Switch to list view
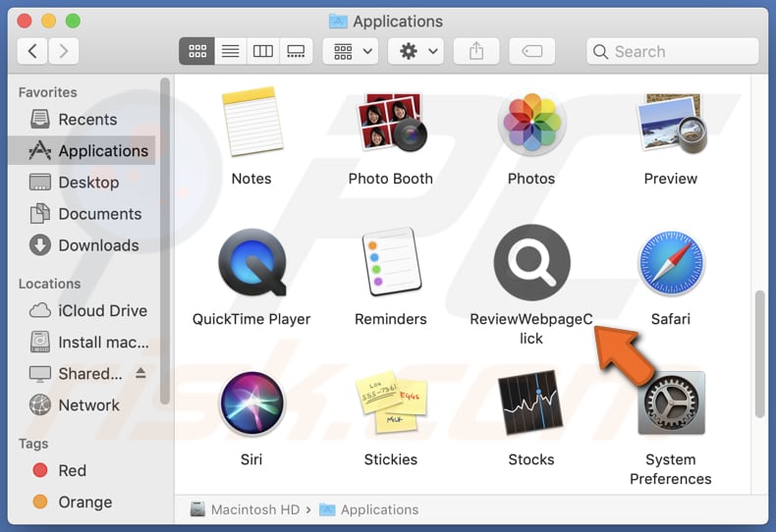 click(230, 51)
